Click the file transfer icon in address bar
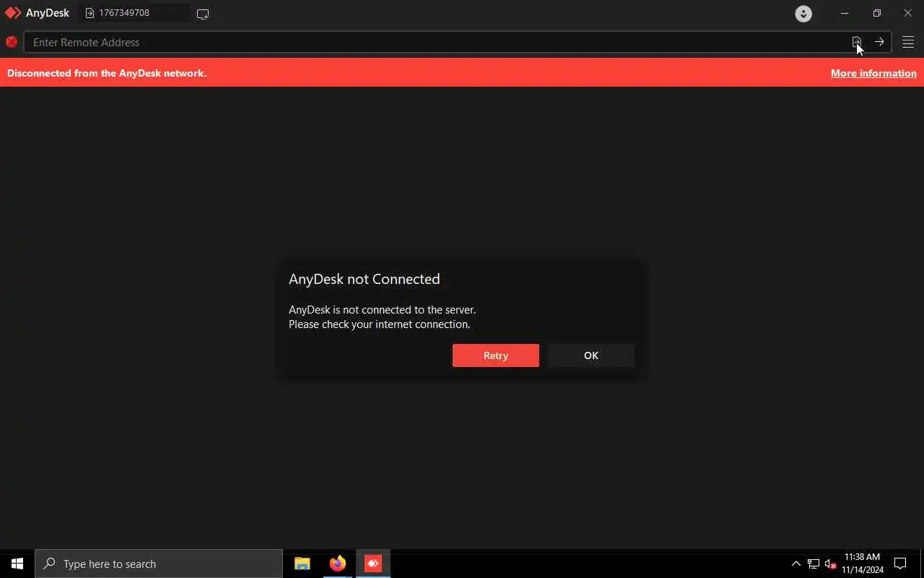 (856, 42)
